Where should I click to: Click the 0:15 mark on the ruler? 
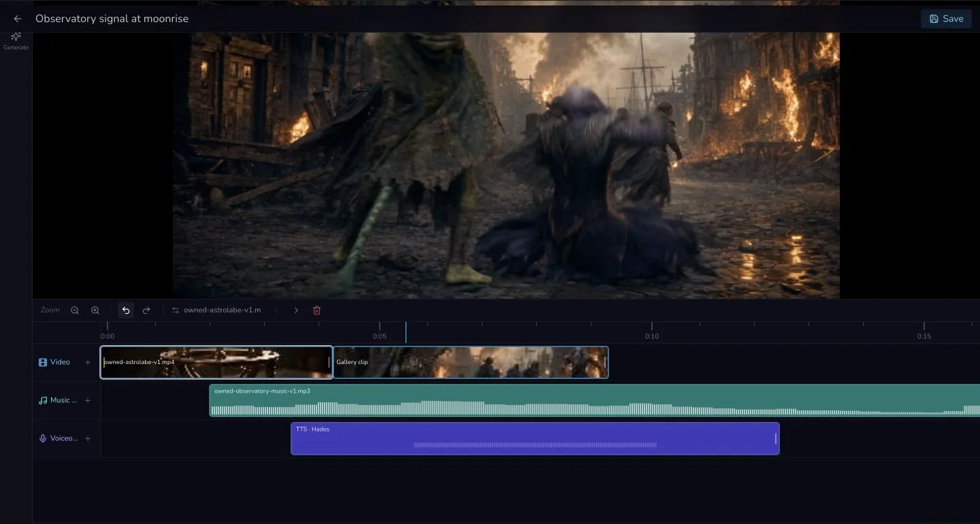pos(924,336)
